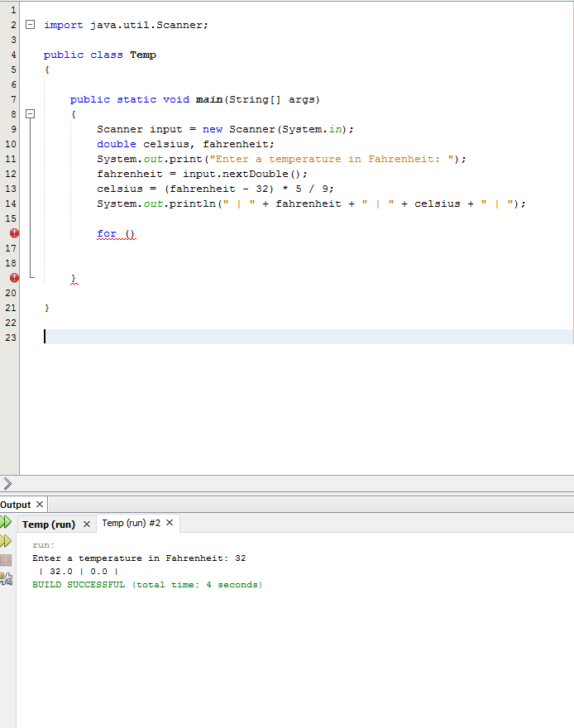Click the underlined closing brace of main method
This screenshot has width=574, height=728.
pos(74,278)
